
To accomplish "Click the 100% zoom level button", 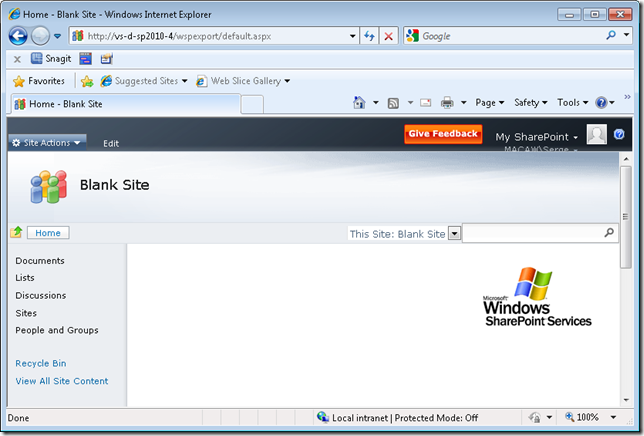I will coord(582,418).
